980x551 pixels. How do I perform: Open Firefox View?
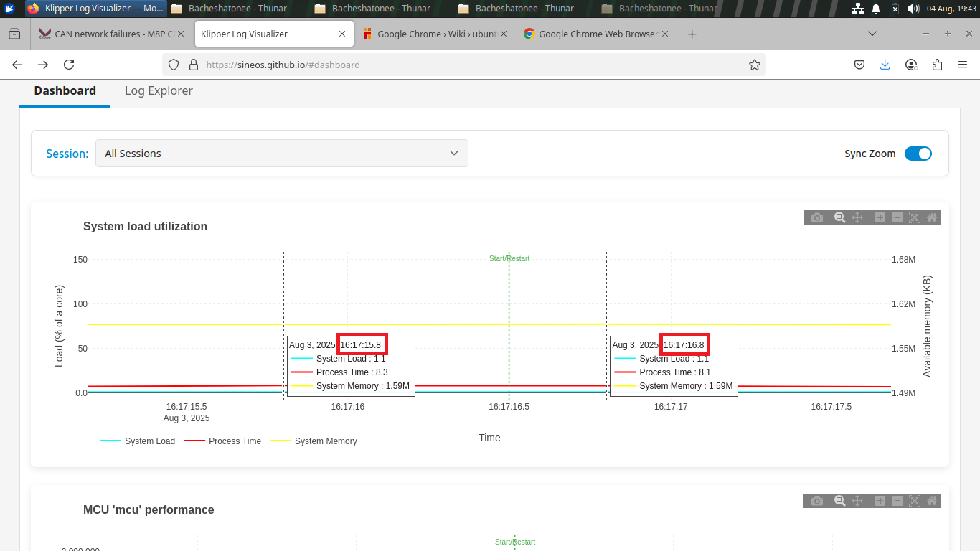[14, 34]
